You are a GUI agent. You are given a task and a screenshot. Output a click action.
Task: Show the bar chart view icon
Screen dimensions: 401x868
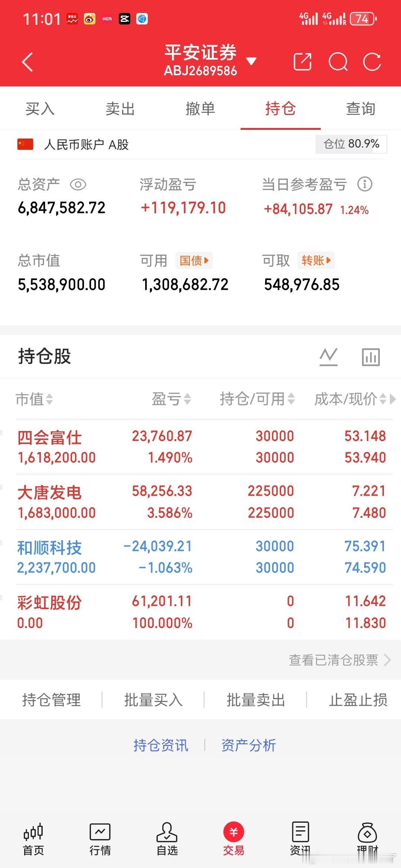pyautogui.click(x=371, y=357)
